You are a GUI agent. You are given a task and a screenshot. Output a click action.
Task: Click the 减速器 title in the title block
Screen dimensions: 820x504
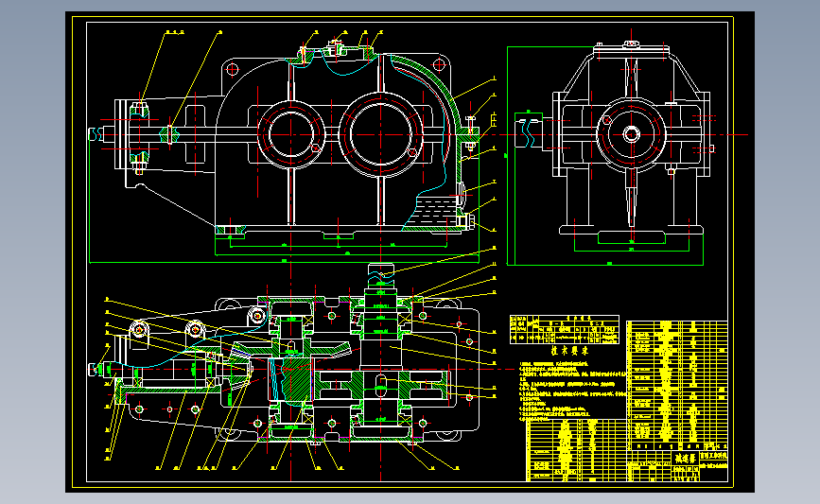(685, 458)
